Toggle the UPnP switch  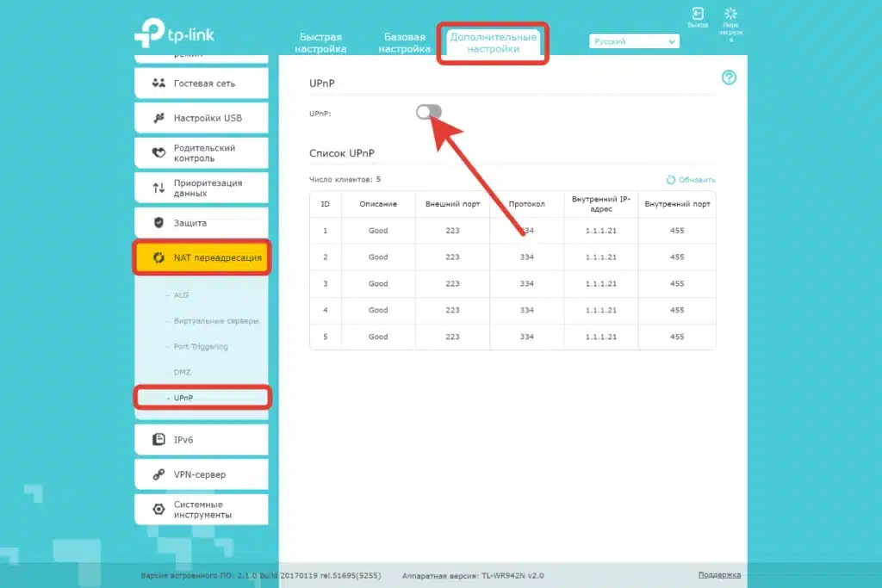[428, 112]
